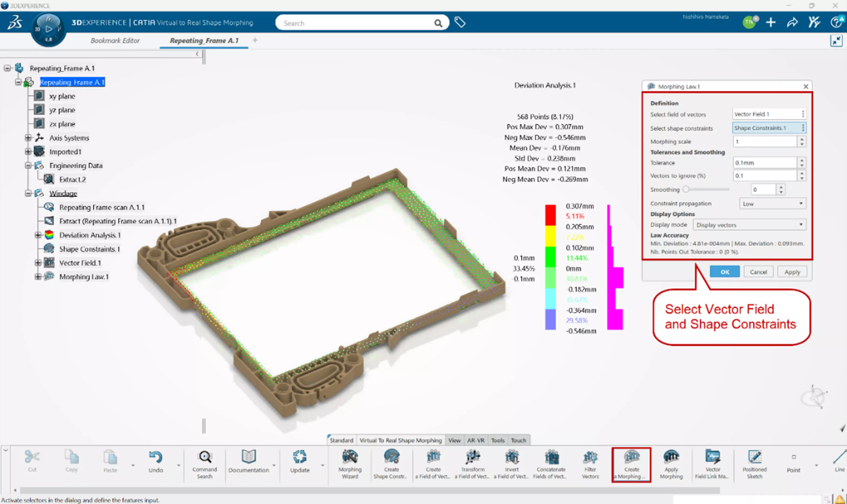This screenshot has height=504, width=847.
Task: Open the Display mode dropdown
Action: point(749,224)
